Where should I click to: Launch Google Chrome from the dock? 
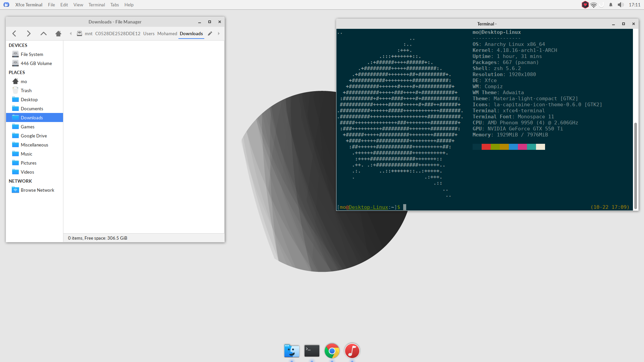coord(332,351)
